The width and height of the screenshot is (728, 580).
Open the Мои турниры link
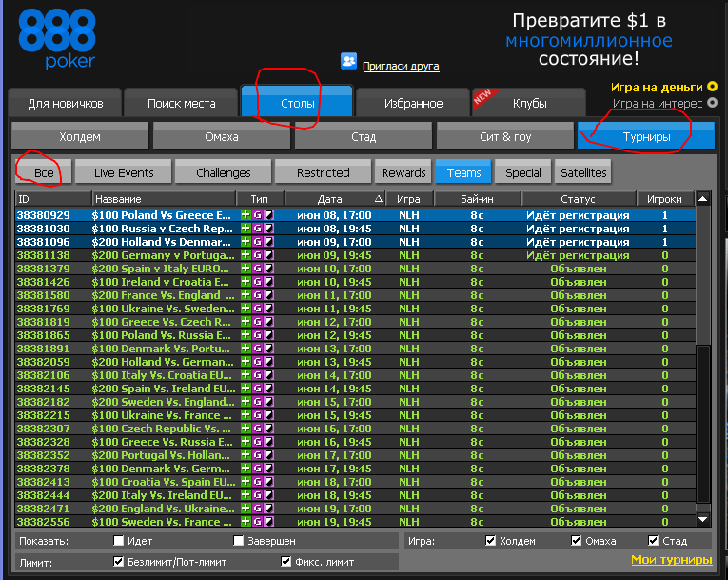671,560
